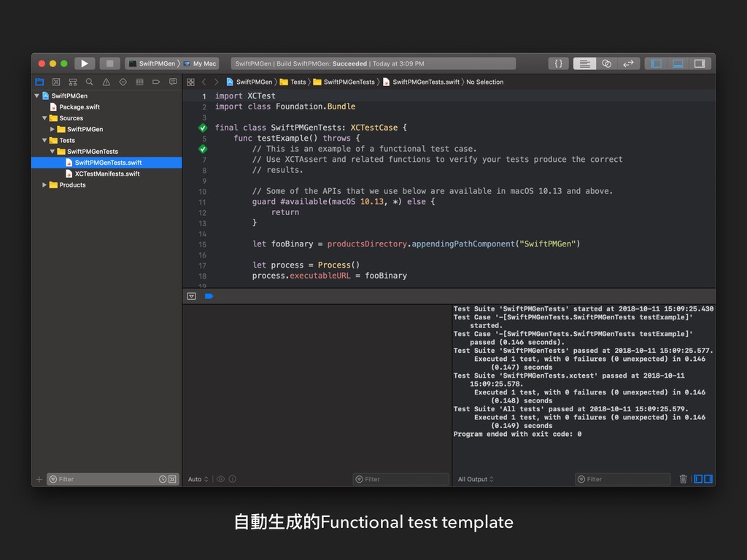Click the test-passed diamond beside class SwiftPMGenTests
Image resolution: width=747 pixels, height=560 pixels.
[203, 128]
